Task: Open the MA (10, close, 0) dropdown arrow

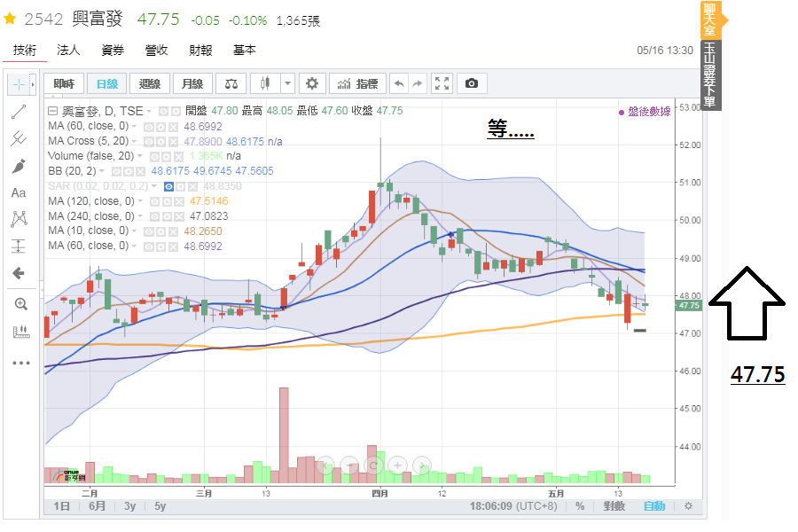Action: 135,231
